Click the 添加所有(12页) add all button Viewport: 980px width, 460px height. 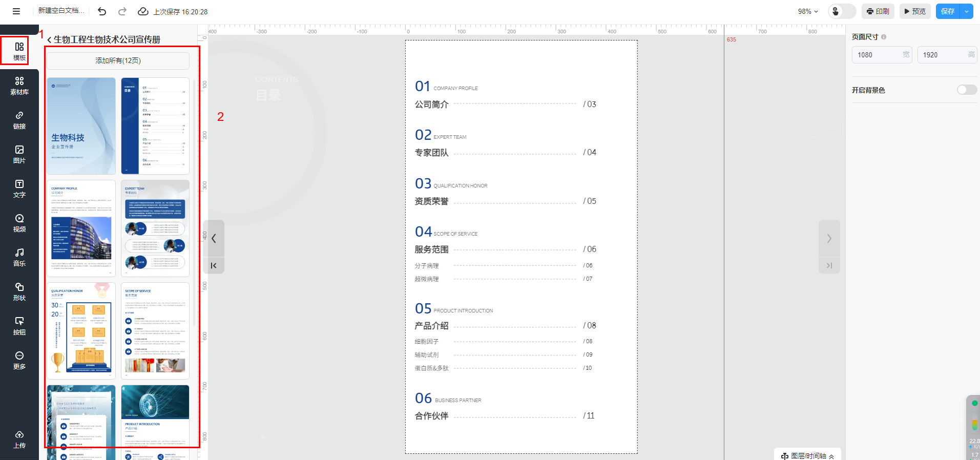coord(118,60)
